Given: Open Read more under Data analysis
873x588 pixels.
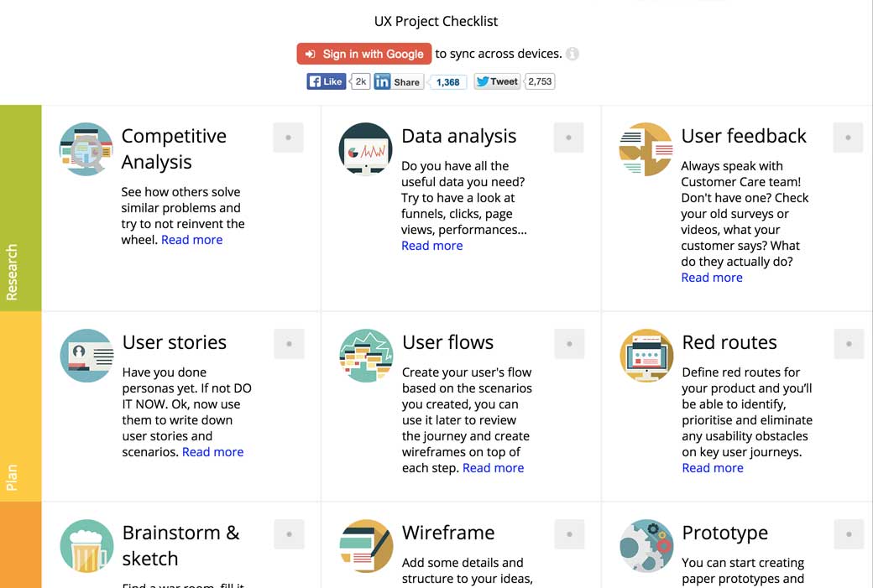Looking at the screenshot, I should (431, 245).
